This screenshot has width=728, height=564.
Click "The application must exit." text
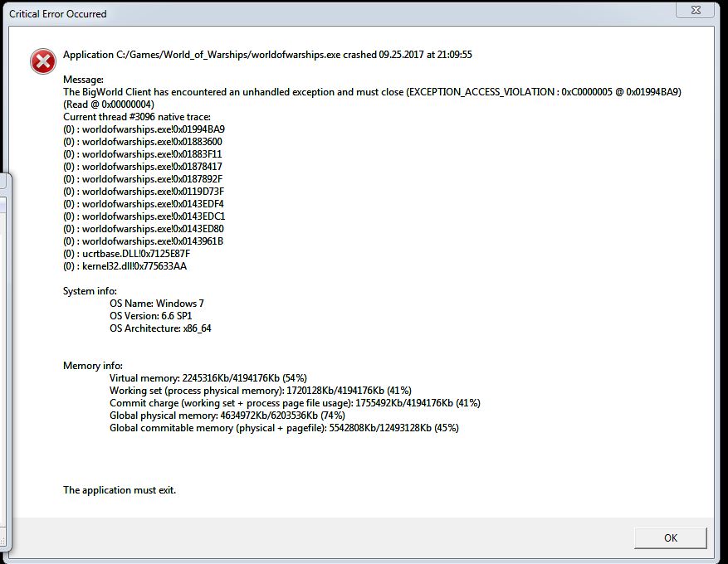(120, 490)
